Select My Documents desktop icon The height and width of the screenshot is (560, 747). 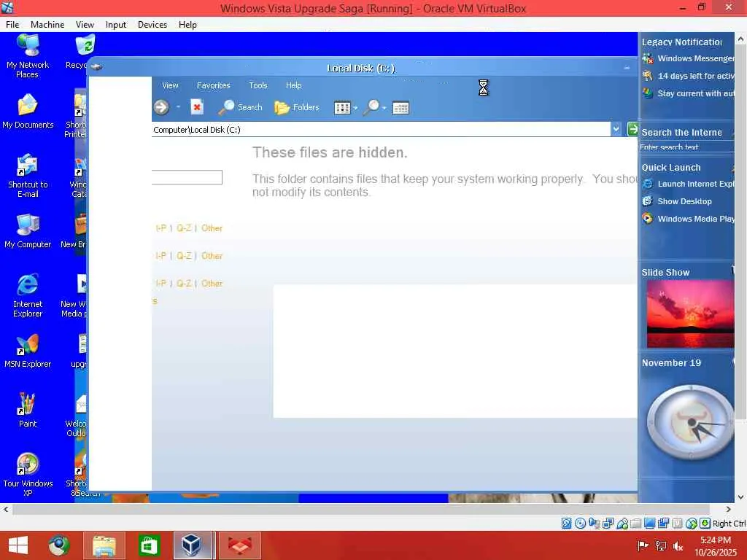[28, 112]
